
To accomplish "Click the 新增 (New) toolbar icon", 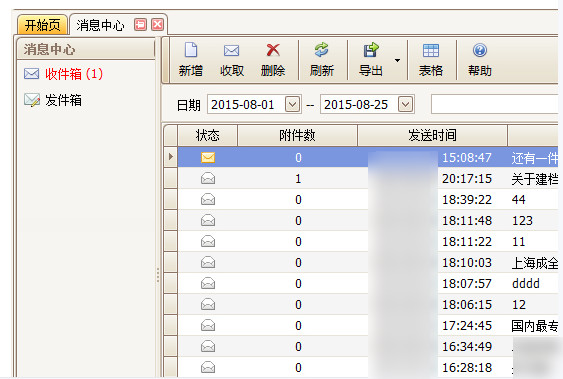I will (191, 50).
